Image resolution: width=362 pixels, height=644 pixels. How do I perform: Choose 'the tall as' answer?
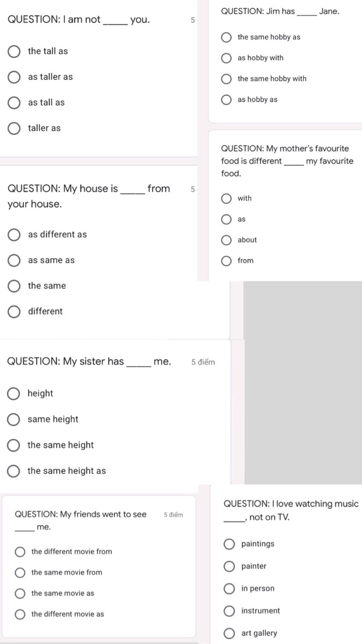[14, 52]
